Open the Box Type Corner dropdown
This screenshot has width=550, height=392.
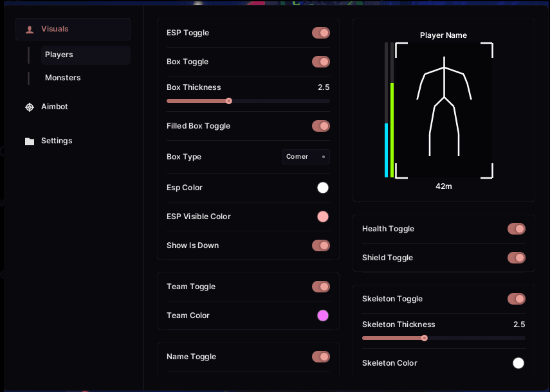(x=306, y=157)
